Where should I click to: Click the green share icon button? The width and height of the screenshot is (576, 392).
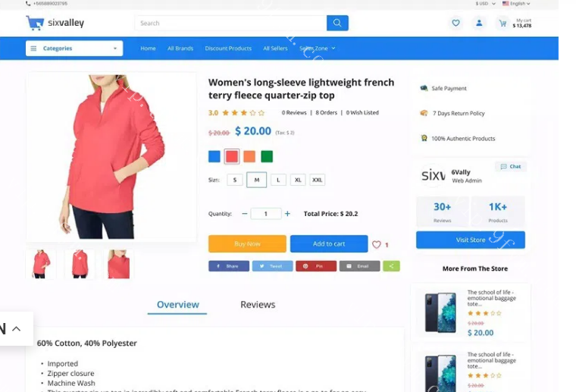pyautogui.click(x=391, y=266)
